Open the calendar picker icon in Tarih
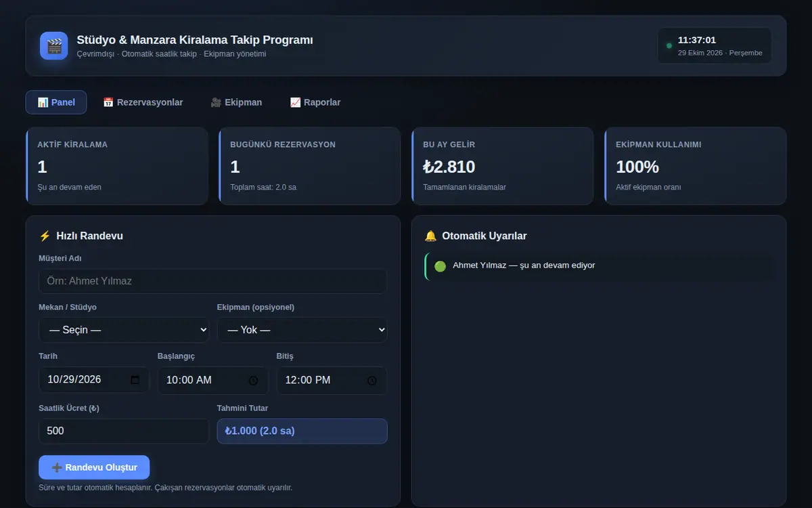This screenshot has height=508, width=812. (135, 380)
